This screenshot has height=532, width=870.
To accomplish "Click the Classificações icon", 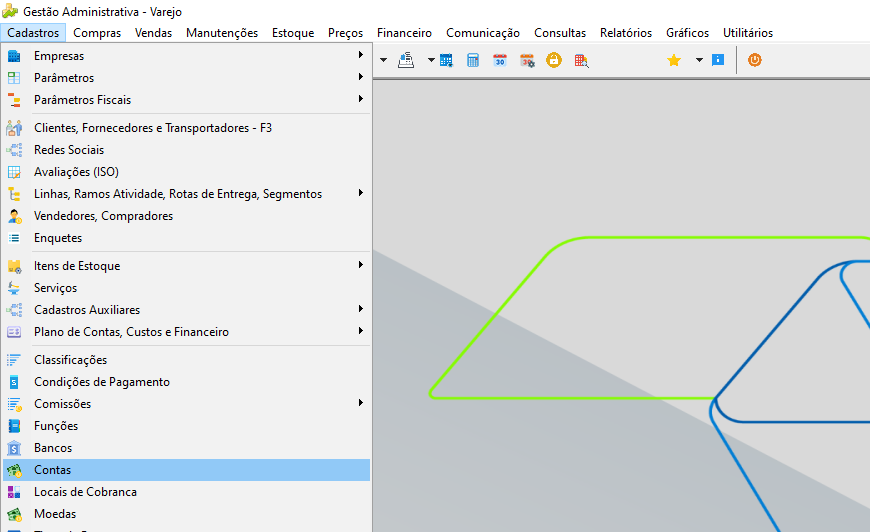I will [x=14, y=360].
